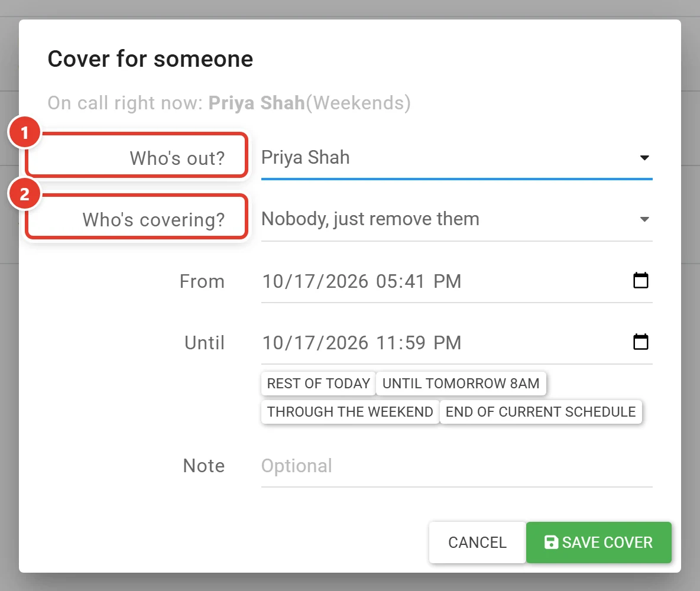
Task: Open the From date calendar picker icon
Action: pos(641,280)
